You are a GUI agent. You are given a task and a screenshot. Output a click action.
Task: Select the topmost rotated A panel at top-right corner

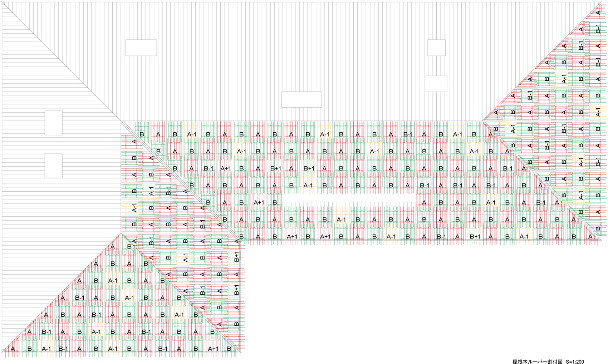pos(598,11)
